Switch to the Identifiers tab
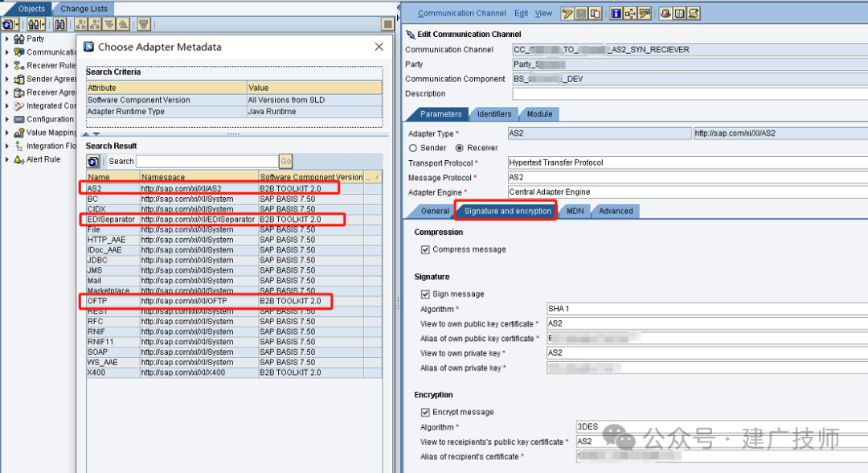 coord(494,114)
